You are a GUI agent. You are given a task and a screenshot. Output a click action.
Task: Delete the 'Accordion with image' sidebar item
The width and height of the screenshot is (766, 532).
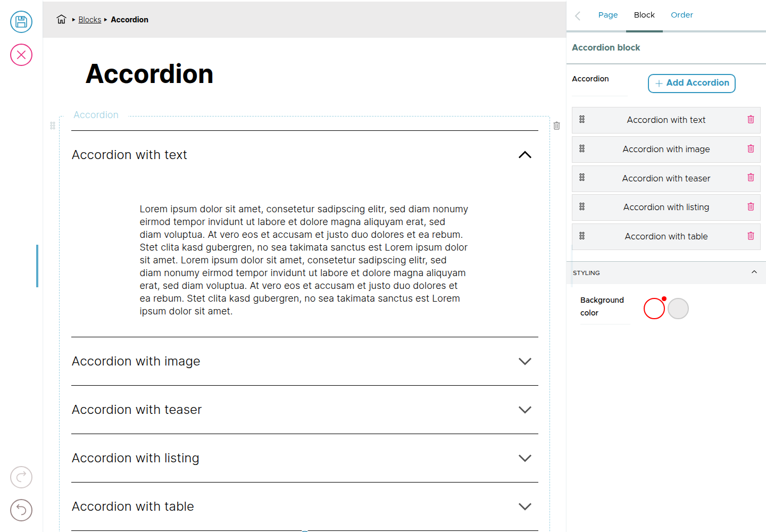click(x=751, y=149)
